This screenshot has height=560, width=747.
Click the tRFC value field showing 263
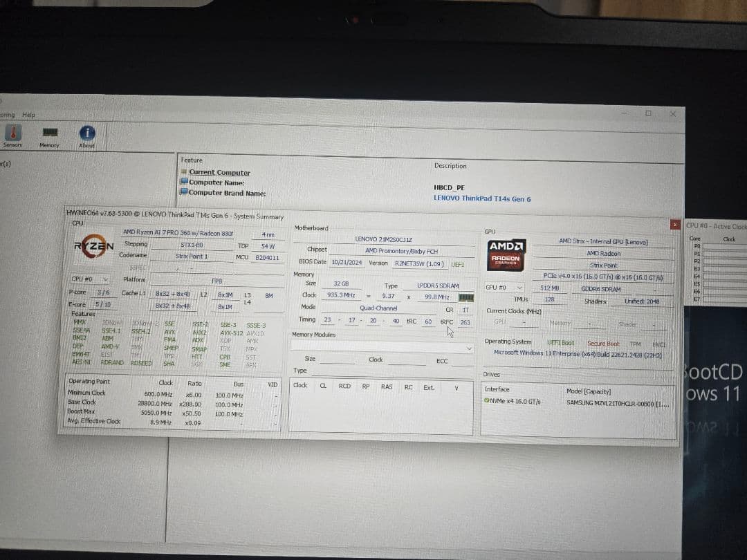click(465, 321)
